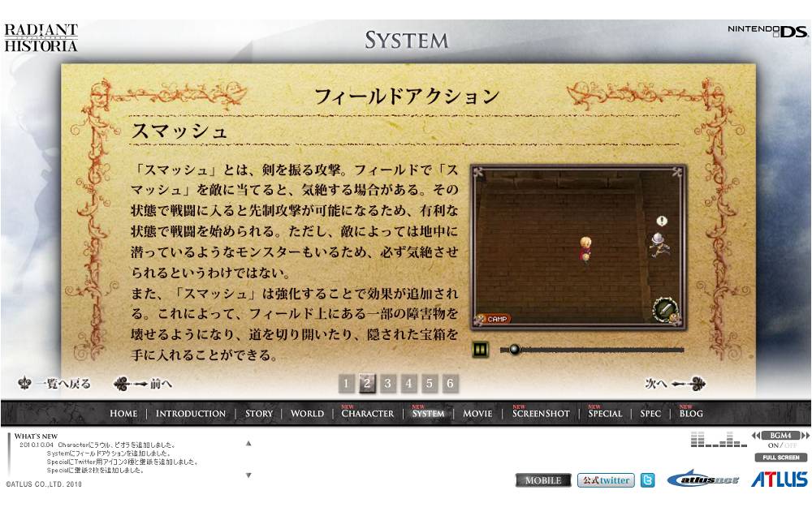
Task: Click the ATLUS company logo
Action: click(780, 479)
